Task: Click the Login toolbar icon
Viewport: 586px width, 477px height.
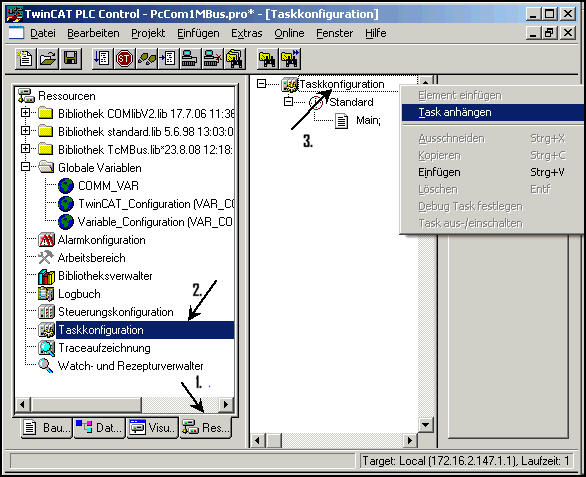Action: 191,59
